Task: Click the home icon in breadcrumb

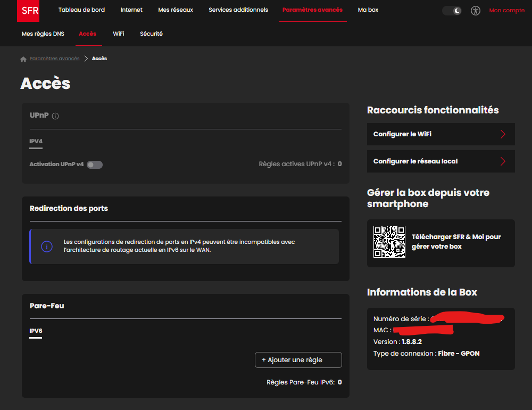Action: (x=23, y=59)
